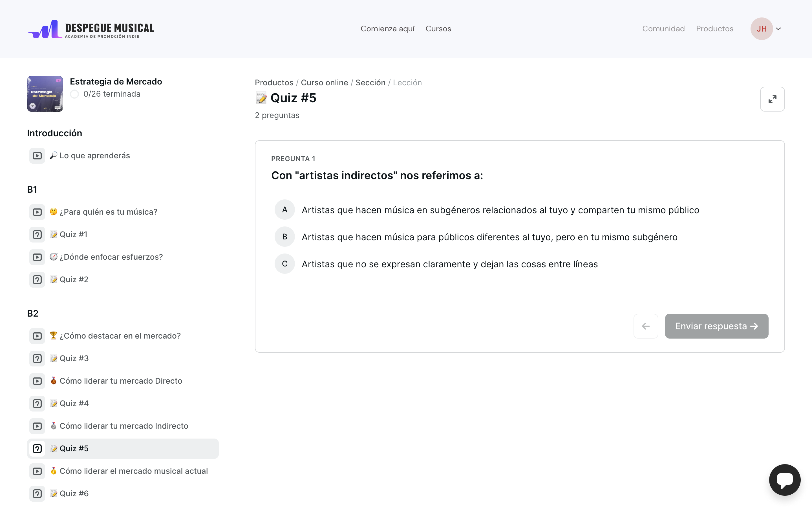Open the JH profile avatar menu

(x=761, y=29)
